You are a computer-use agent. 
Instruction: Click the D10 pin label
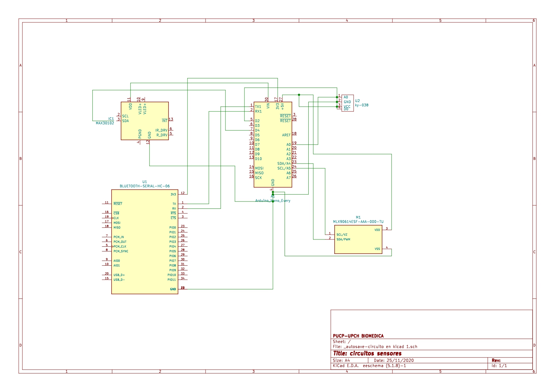[x=258, y=159]
